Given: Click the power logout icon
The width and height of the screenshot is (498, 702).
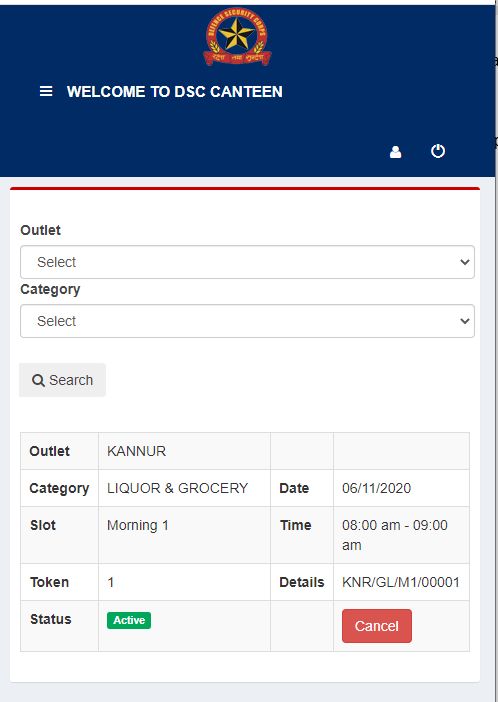Looking at the screenshot, I should click(438, 151).
